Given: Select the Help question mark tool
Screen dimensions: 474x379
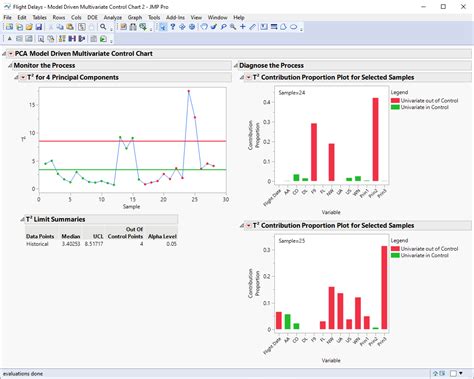Looking at the screenshot, I should [173, 27].
